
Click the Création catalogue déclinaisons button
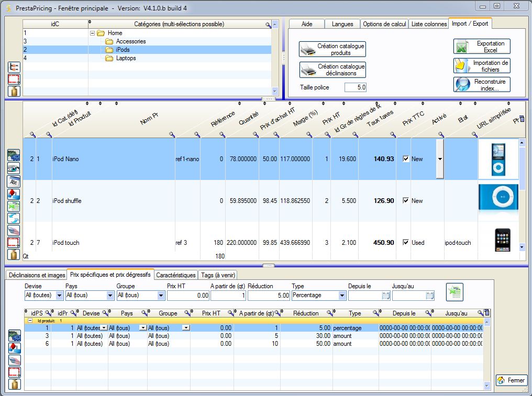332,70
